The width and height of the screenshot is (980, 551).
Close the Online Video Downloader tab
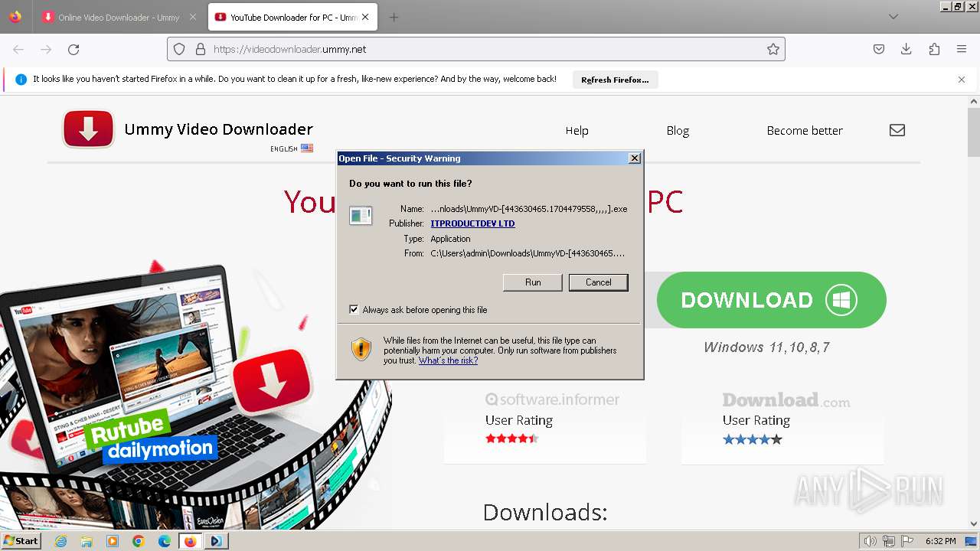[x=193, y=18]
